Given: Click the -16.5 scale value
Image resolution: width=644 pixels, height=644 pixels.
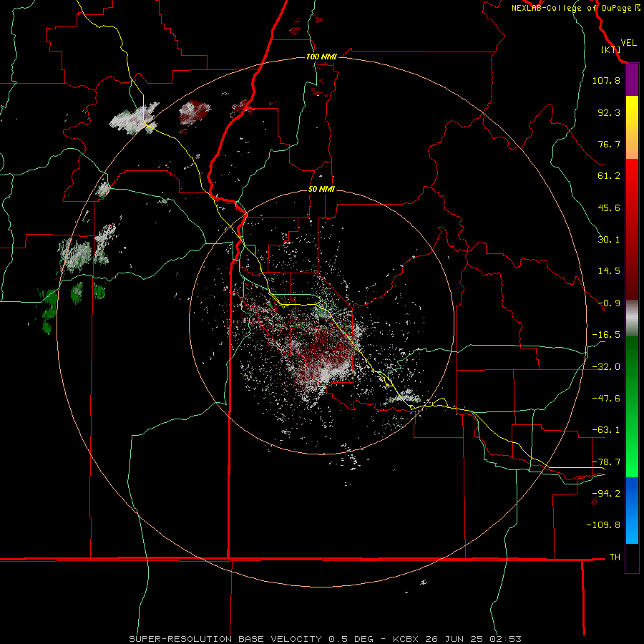Looking at the screenshot, I should pos(606,335).
